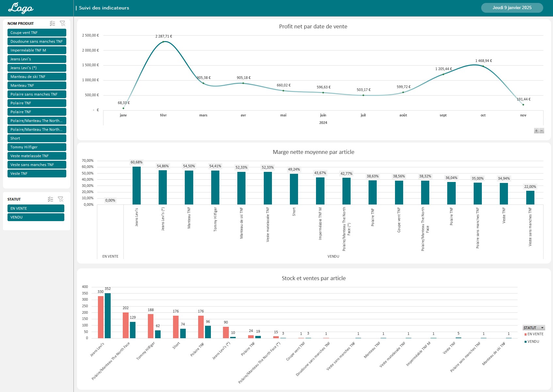Zoom in on profit chart with plus icon
The width and height of the screenshot is (553, 392).
coord(536,131)
